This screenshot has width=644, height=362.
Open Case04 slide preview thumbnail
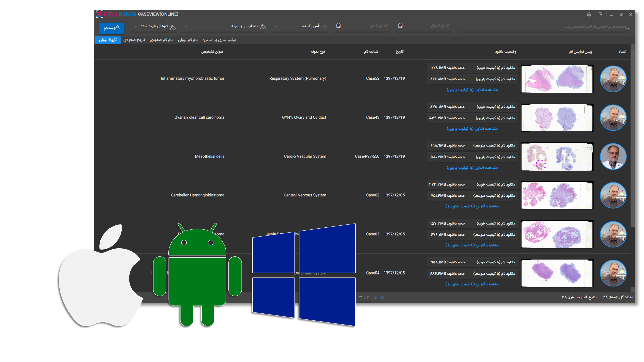[557, 273]
